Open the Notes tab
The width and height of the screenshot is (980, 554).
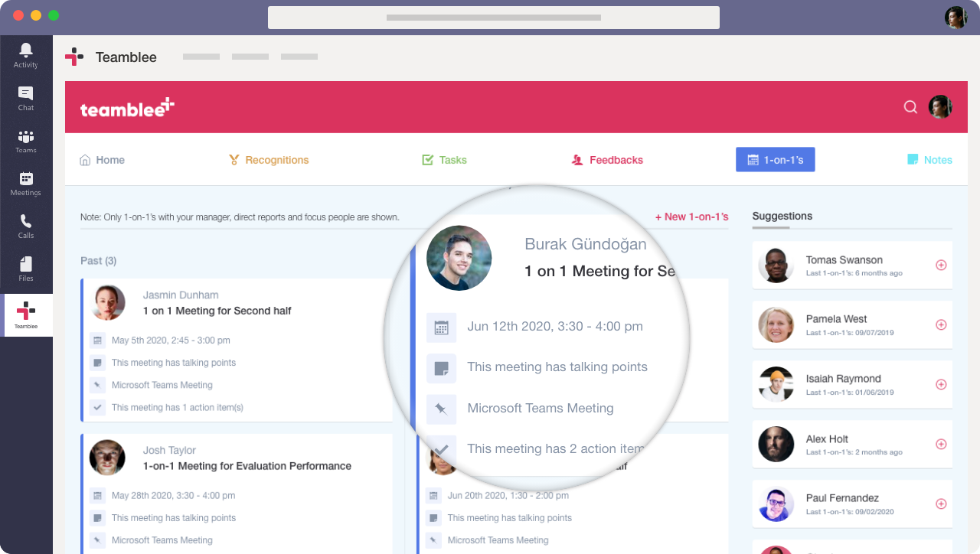tap(929, 160)
